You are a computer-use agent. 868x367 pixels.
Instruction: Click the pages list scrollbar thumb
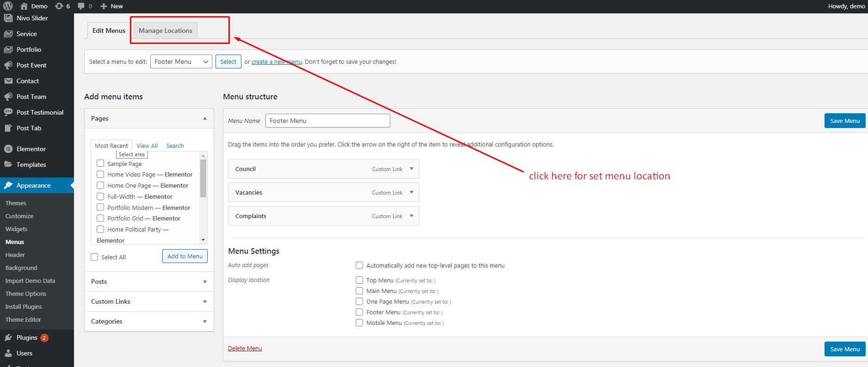coord(203,178)
